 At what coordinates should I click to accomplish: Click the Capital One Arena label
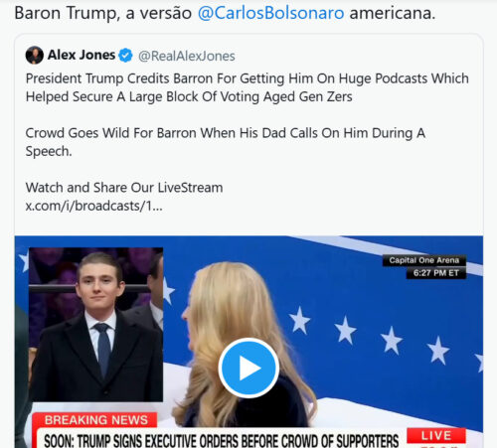pos(424,260)
